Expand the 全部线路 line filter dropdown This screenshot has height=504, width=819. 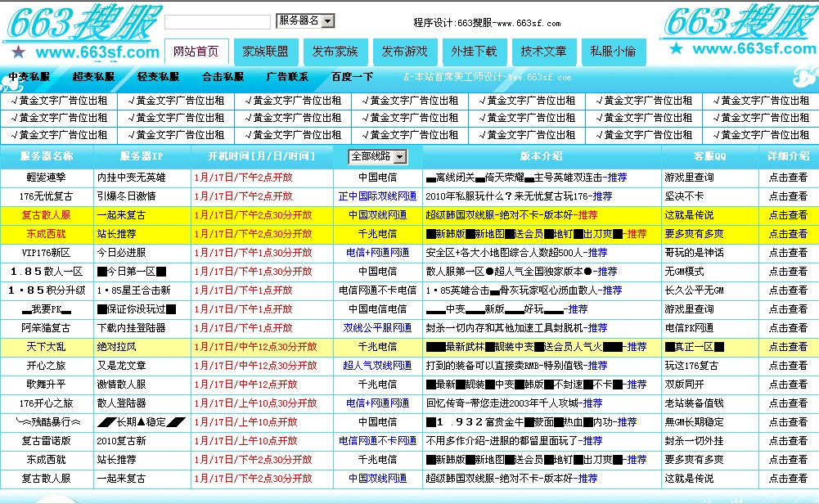pos(377,156)
